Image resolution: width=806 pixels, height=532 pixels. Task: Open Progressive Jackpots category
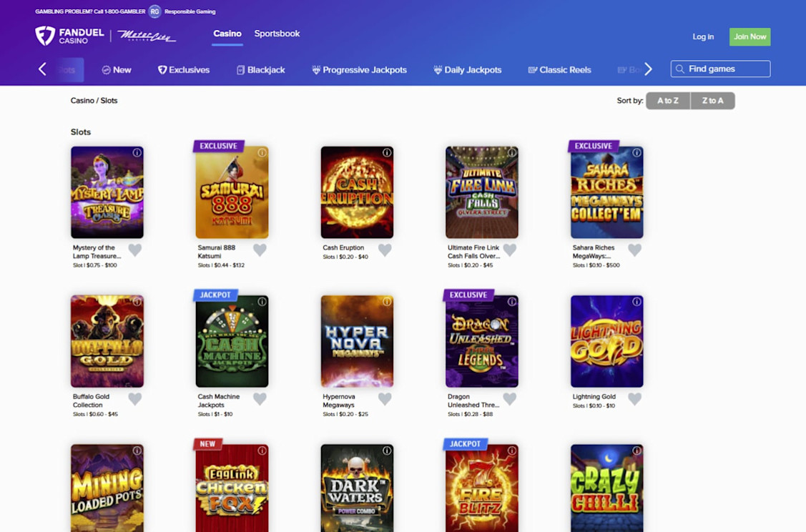[359, 70]
